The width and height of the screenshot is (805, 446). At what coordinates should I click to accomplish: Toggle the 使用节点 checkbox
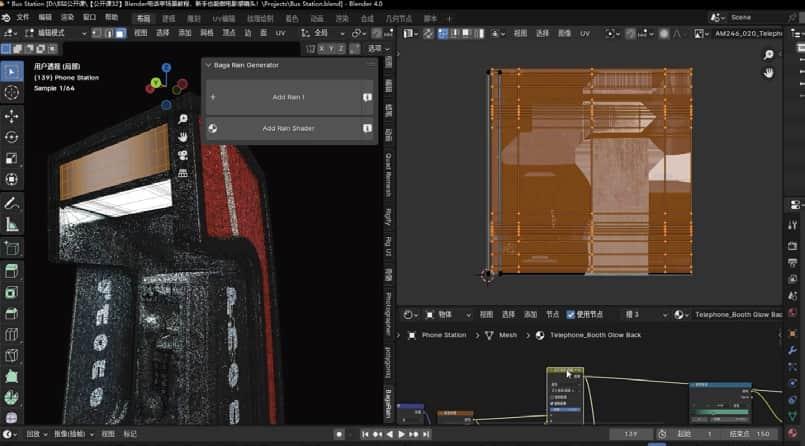click(x=571, y=314)
